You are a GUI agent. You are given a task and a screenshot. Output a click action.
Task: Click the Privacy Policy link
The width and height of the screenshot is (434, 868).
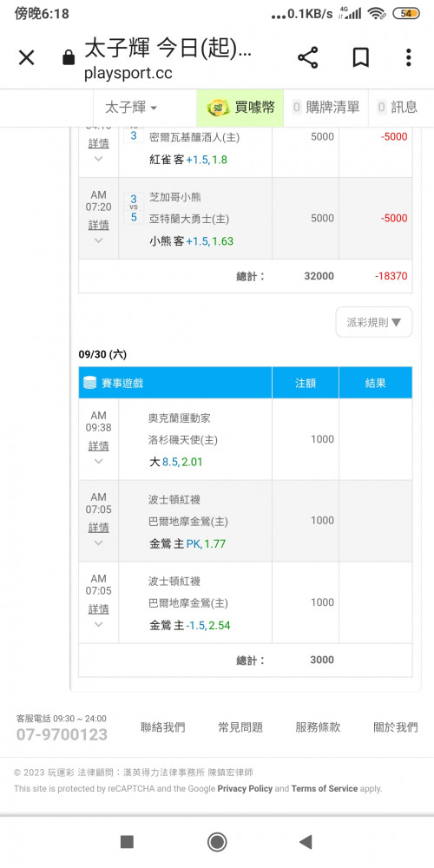[x=245, y=788]
